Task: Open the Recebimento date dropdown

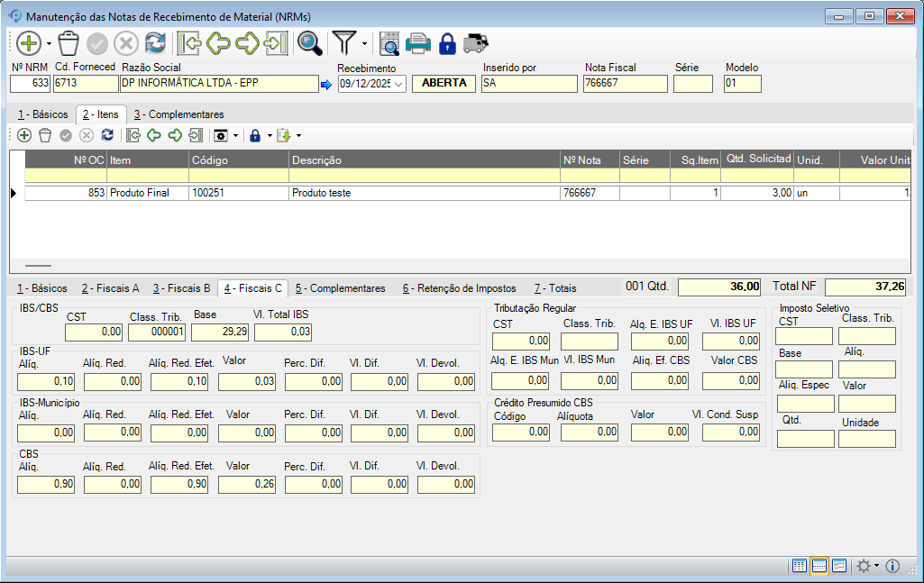Action: point(399,84)
